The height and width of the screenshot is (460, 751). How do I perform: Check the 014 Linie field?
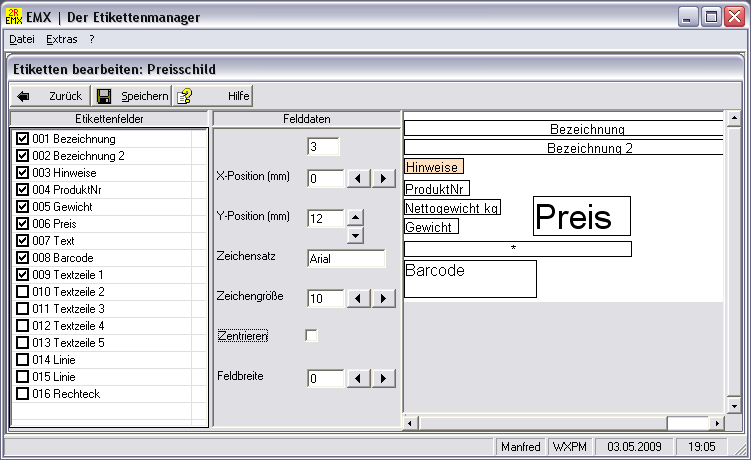[23, 360]
